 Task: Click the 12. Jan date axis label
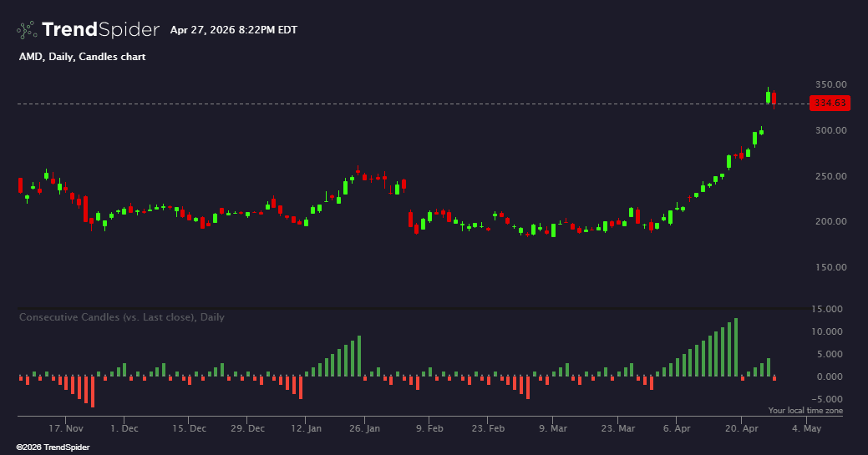[306, 428]
